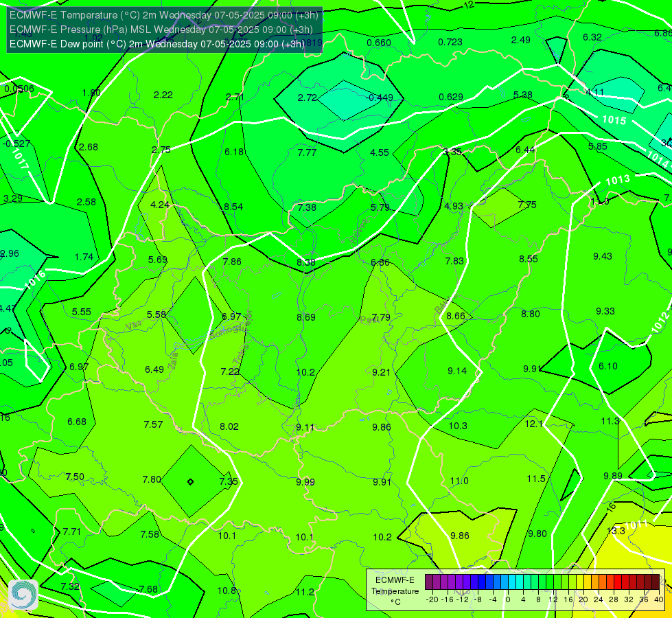Click the 9.99 dew point value

coord(305,482)
